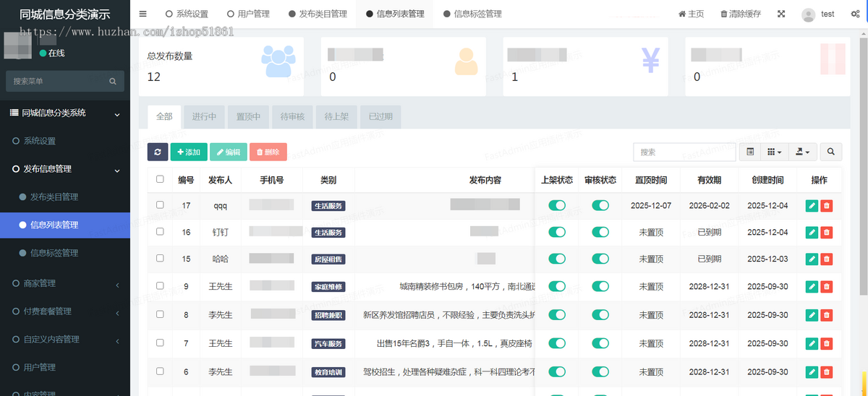Edit row 17 with pencil icon
Image resolution: width=868 pixels, height=396 pixels.
pos(812,206)
